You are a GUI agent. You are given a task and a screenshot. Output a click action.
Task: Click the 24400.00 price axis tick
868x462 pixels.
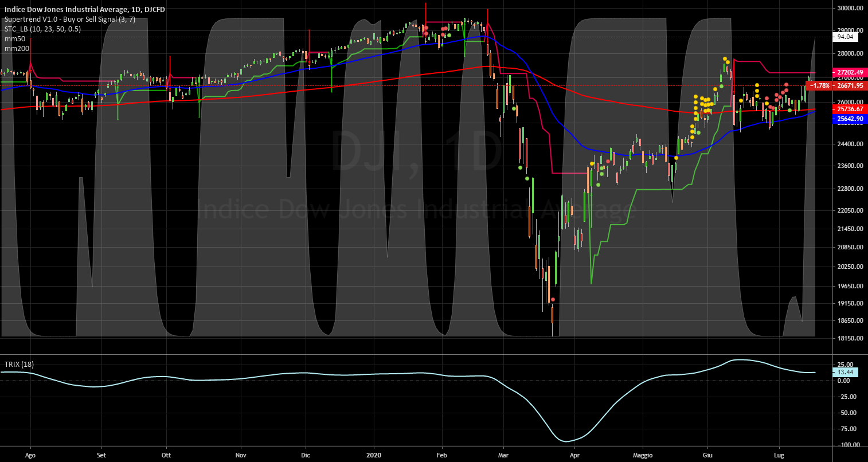[x=850, y=144]
